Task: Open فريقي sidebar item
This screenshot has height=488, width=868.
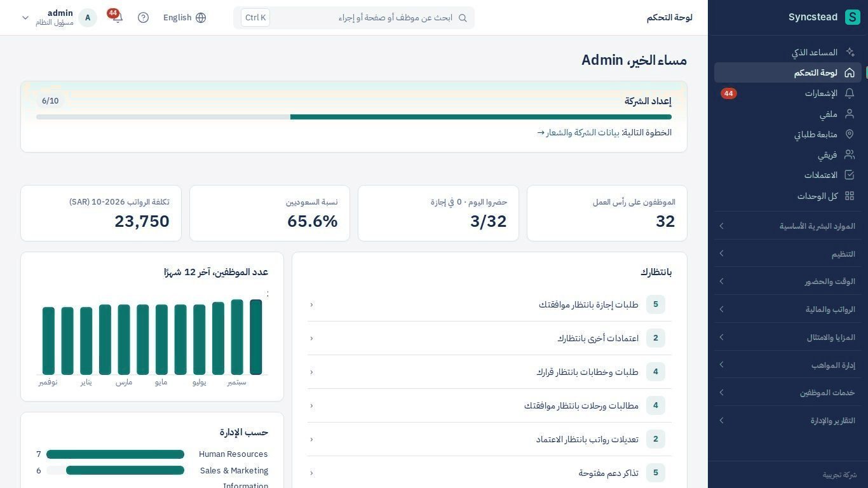Action: point(788,154)
